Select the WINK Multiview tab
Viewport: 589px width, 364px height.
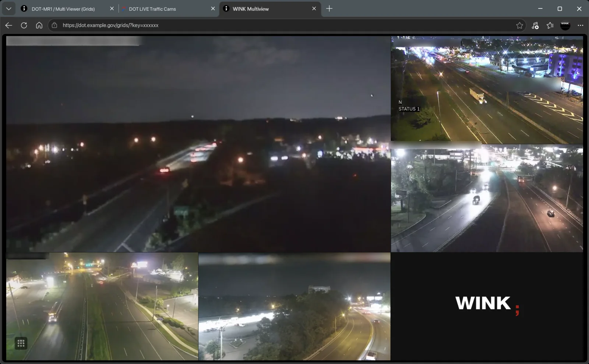tap(270, 8)
